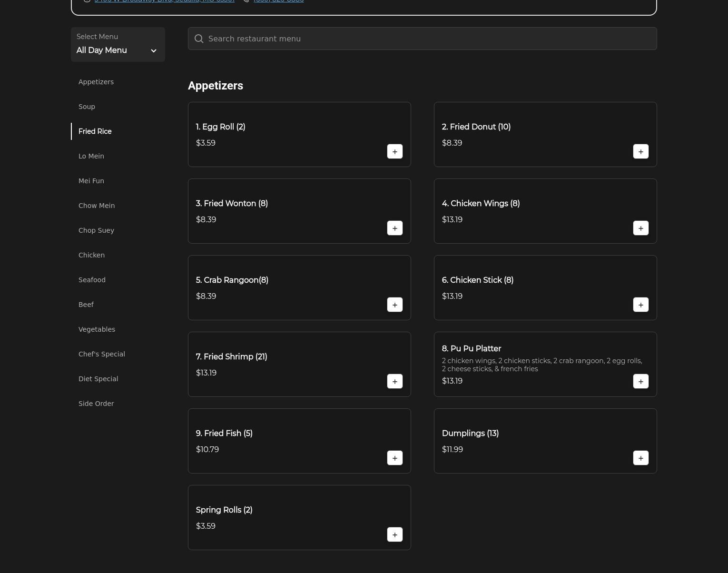Open the Seafood menu category

(x=92, y=280)
